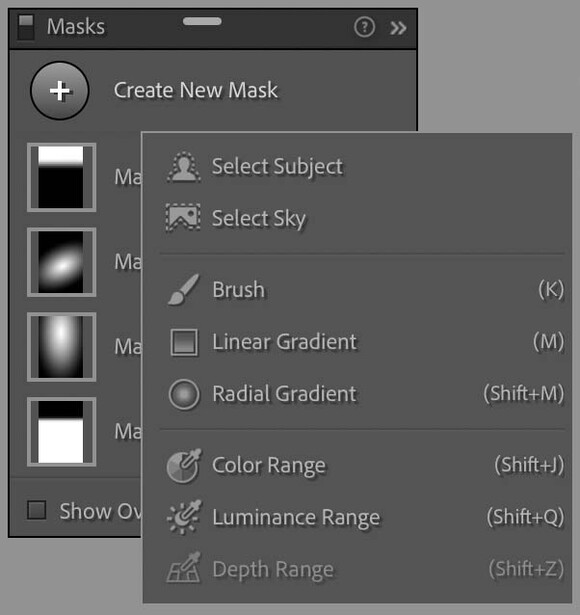580x615 pixels.
Task: Click the Create New Mask label
Action: tap(196, 90)
